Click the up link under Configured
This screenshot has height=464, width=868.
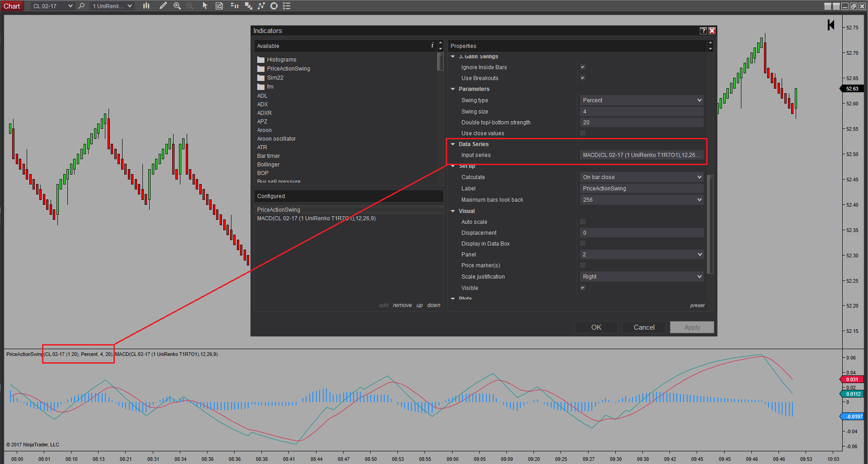(x=420, y=305)
